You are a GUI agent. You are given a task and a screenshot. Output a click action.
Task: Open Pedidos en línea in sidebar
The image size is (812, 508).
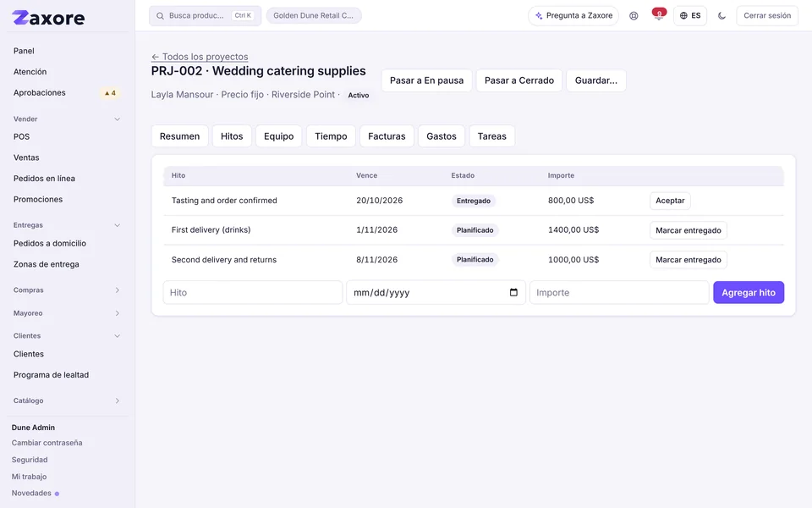(x=67, y=179)
